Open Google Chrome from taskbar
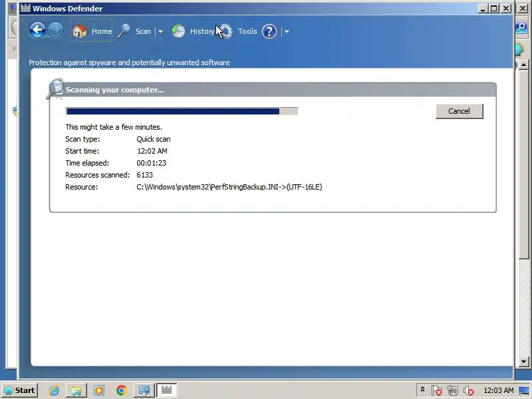 click(122, 390)
